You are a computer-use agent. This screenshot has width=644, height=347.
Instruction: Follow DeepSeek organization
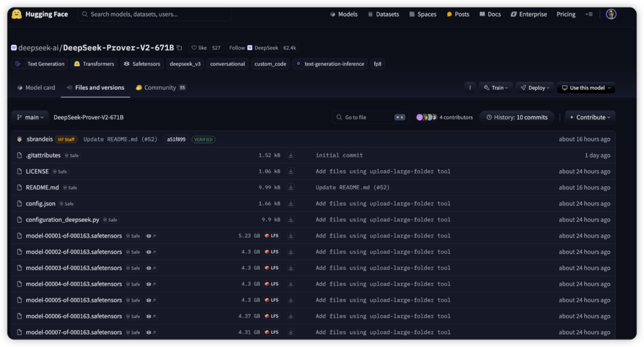[253, 48]
